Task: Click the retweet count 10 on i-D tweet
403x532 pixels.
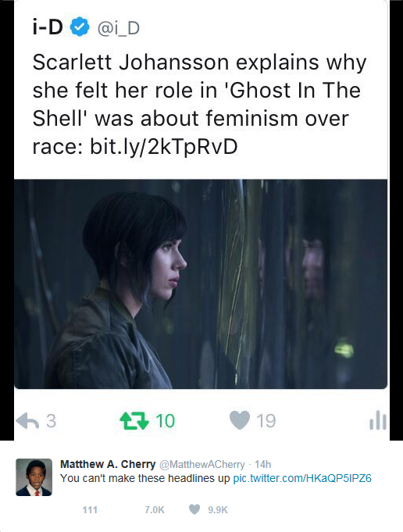Action: point(166,421)
